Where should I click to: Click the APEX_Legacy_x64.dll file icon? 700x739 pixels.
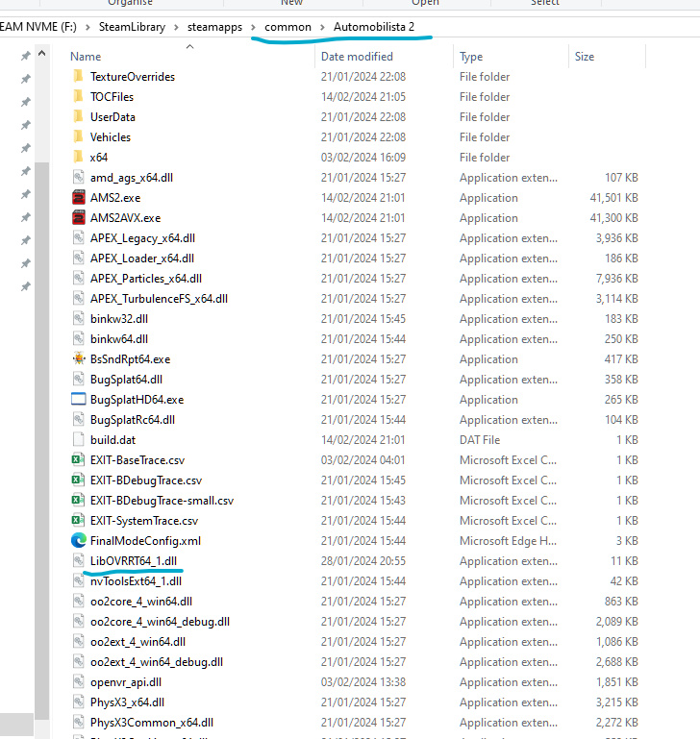(78, 237)
